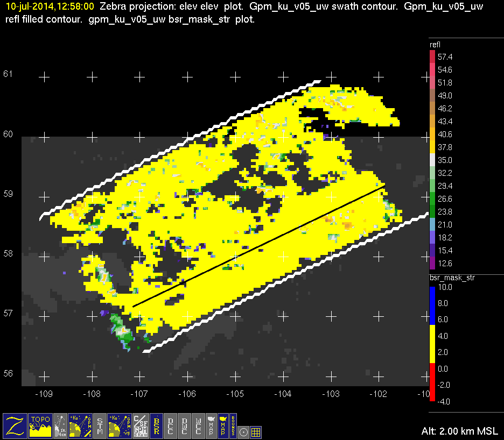The height and width of the screenshot is (440, 504).
Task: Click the Zebra Z main icon
Action: tap(15, 425)
